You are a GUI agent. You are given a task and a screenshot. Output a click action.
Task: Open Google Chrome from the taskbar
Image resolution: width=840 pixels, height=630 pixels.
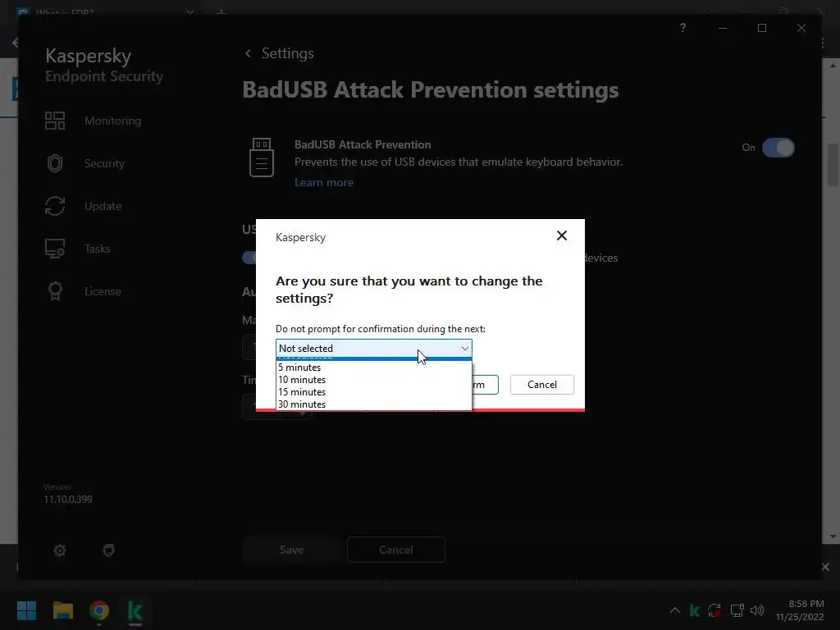(x=99, y=610)
